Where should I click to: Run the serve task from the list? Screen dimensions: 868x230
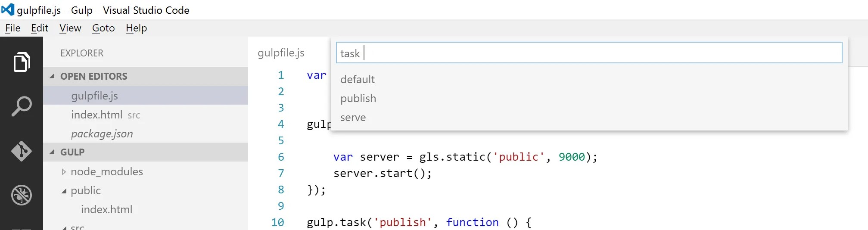pos(589,117)
